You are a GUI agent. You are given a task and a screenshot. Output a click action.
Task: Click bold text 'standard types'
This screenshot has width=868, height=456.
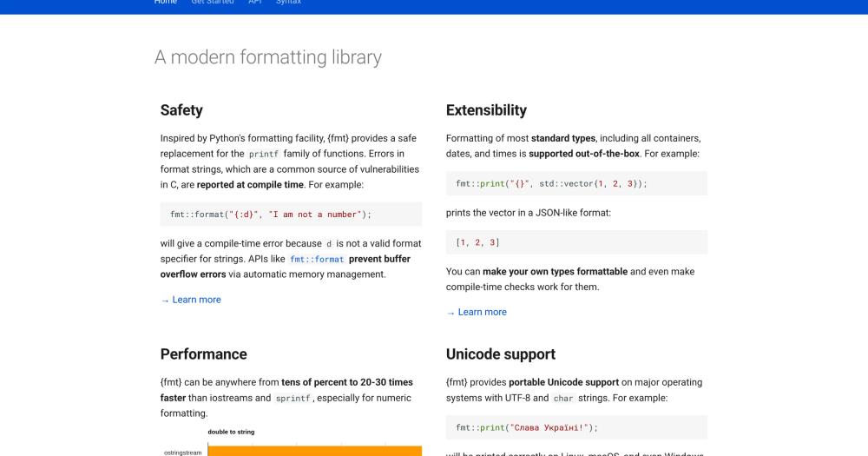[x=563, y=138]
